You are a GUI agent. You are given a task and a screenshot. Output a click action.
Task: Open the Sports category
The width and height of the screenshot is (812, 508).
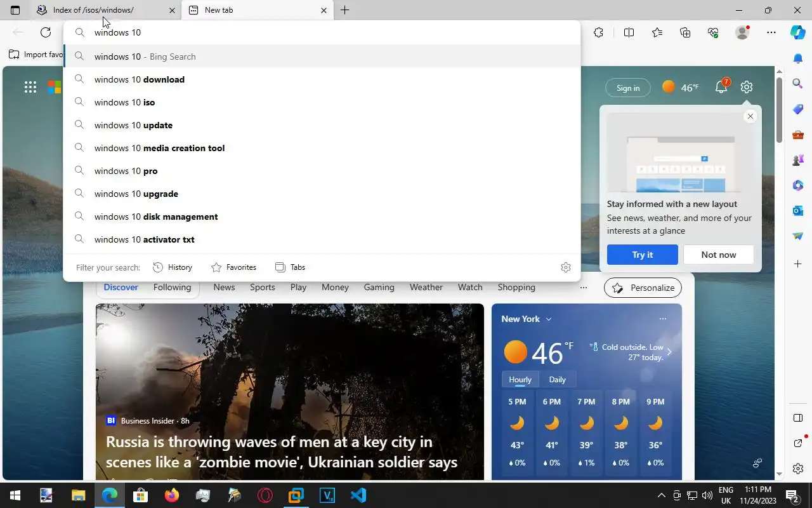point(263,287)
